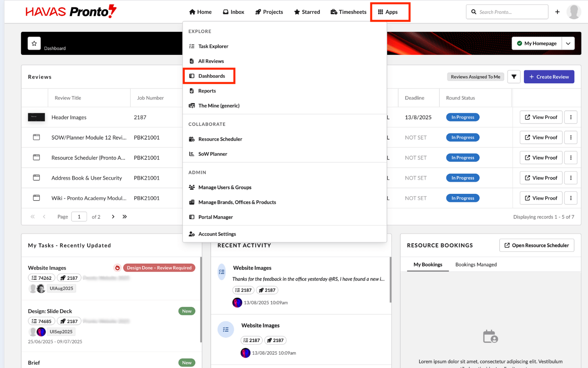588x368 pixels.
Task: Click the Search Pronto input field
Action: (x=510, y=12)
